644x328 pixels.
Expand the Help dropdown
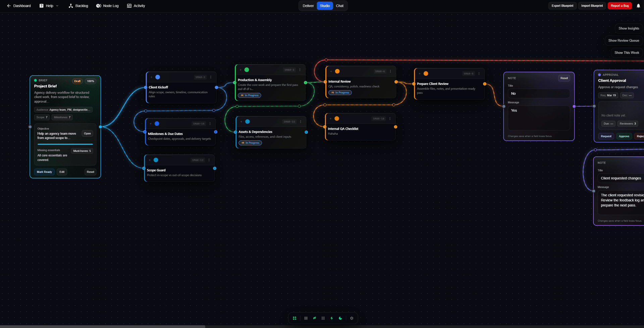pos(49,6)
